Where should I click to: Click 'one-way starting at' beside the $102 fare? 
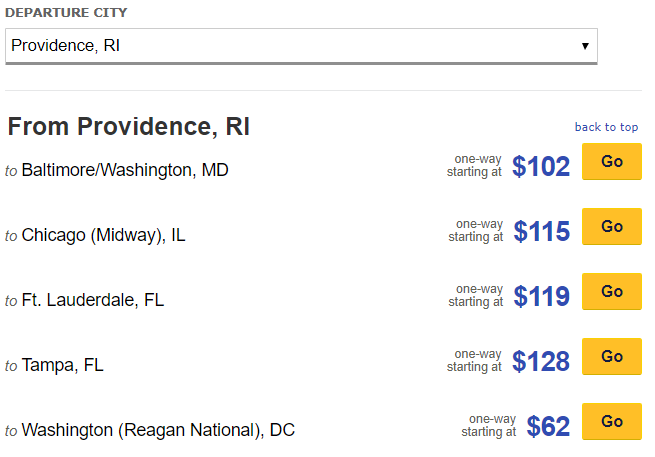tap(475, 165)
